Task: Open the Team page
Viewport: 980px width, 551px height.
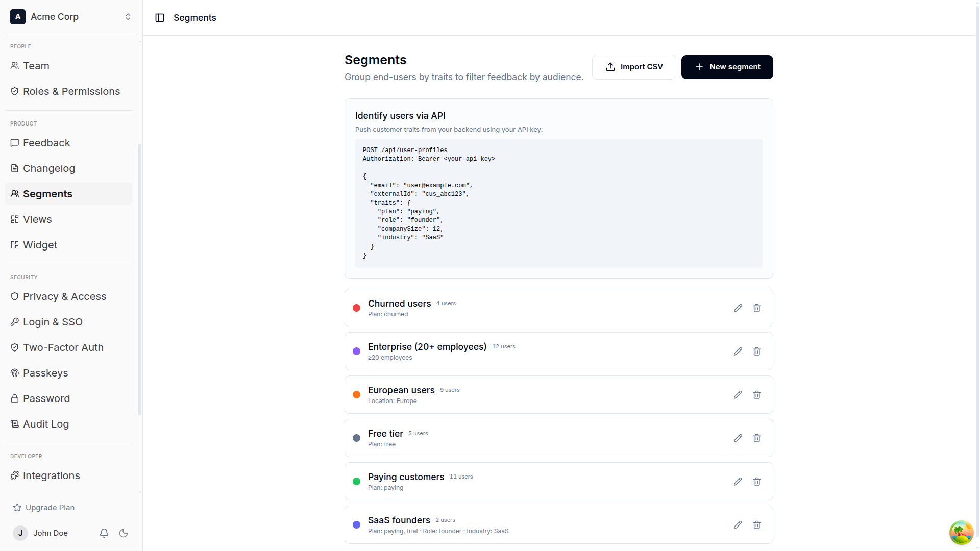Action: (68, 66)
